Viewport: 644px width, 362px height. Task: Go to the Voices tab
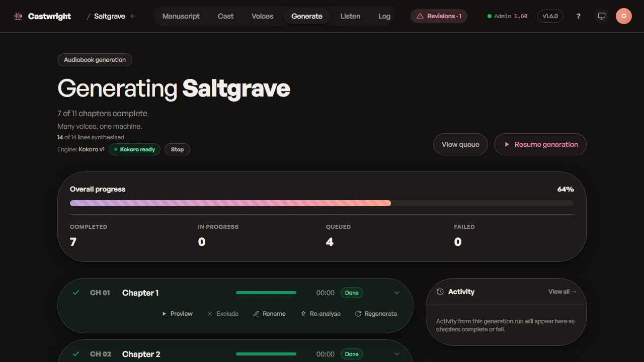point(263,16)
